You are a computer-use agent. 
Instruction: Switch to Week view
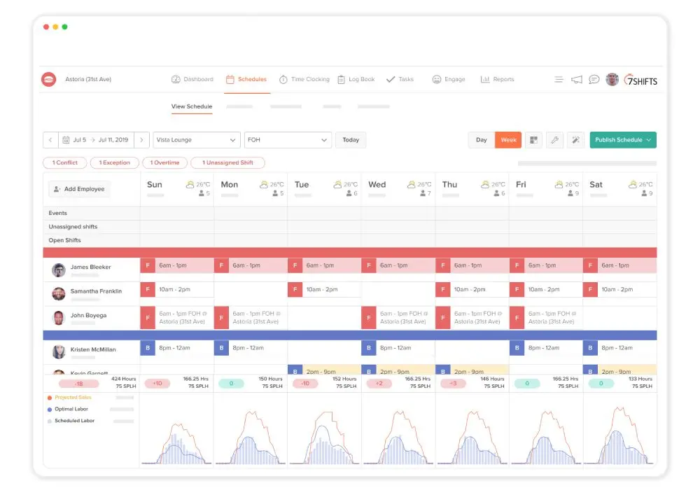tap(508, 140)
